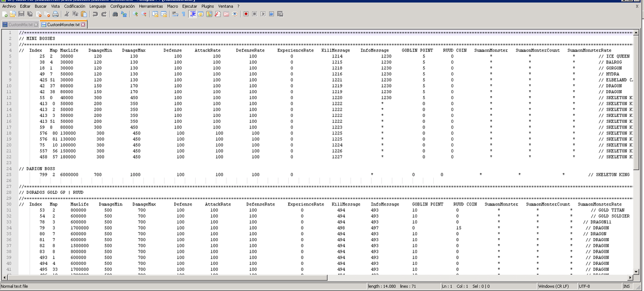Click the Copy toolbar icon

tap(75, 14)
